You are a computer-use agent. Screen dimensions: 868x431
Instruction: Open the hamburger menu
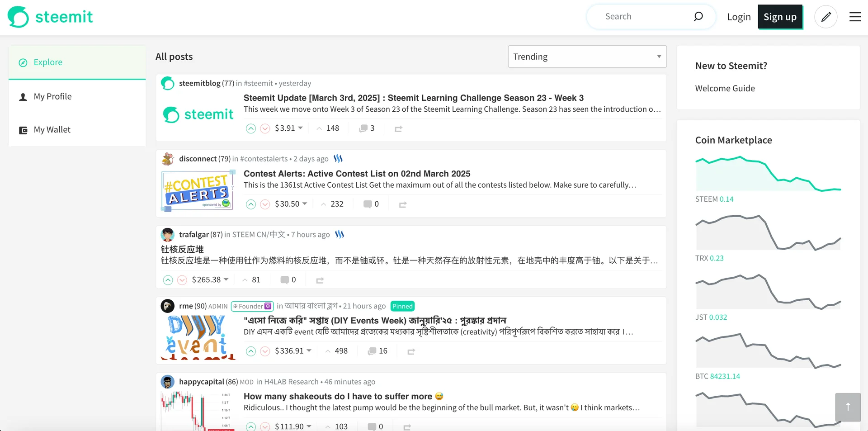[855, 16]
